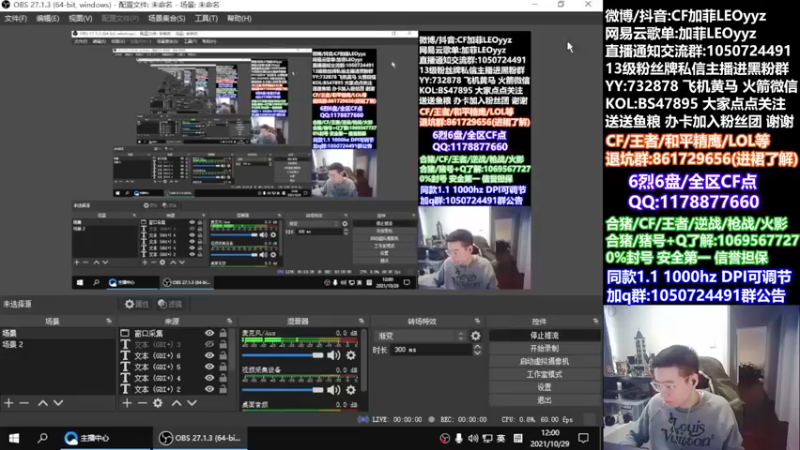Toggle the lock on 文本 (GDI+) 6 source
800x450 pixels.
pyautogui.click(x=223, y=356)
